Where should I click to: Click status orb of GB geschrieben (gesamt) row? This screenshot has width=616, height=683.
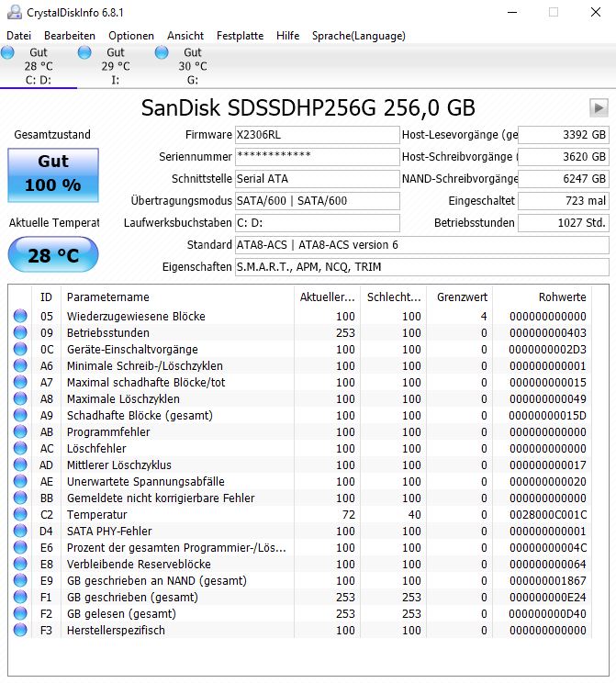point(20,598)
